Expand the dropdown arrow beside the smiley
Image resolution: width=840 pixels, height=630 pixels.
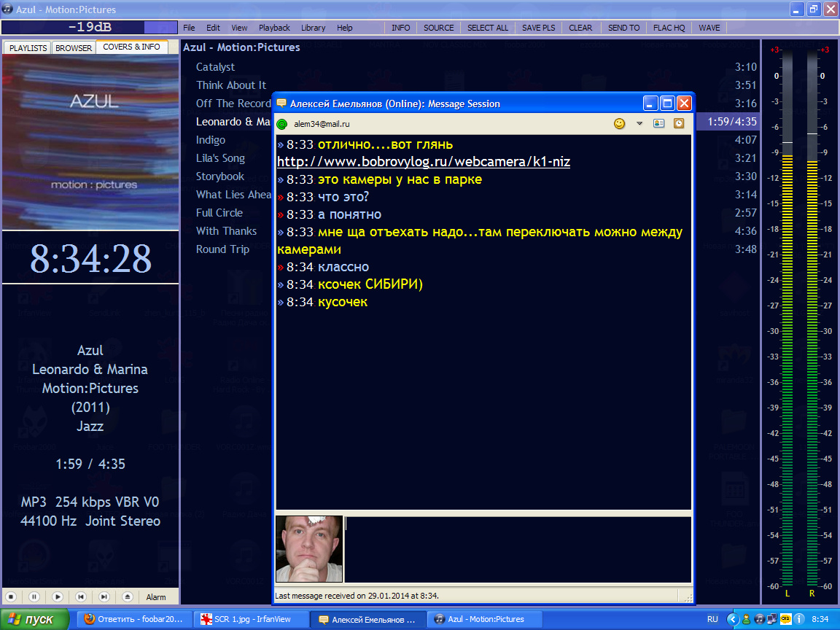click(x=639, y=124)
